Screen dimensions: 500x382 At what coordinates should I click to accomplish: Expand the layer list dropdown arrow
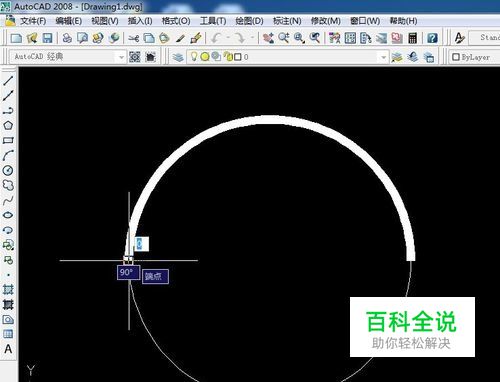click(383, 57)
